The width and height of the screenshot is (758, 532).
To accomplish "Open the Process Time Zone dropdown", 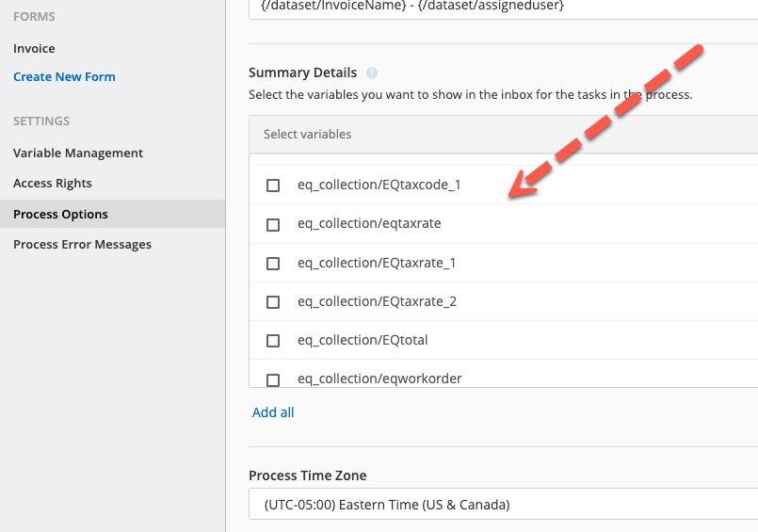I will tap(504, 505).
